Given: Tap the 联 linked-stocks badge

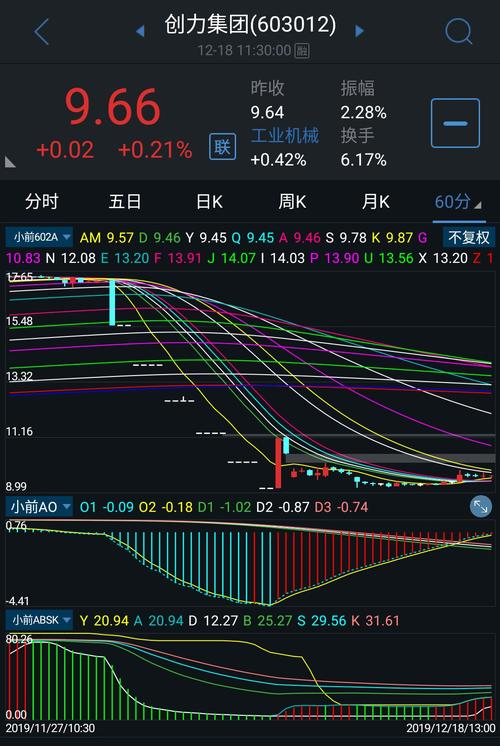Looking at the screenshot, I should click(x=222, y=147).
